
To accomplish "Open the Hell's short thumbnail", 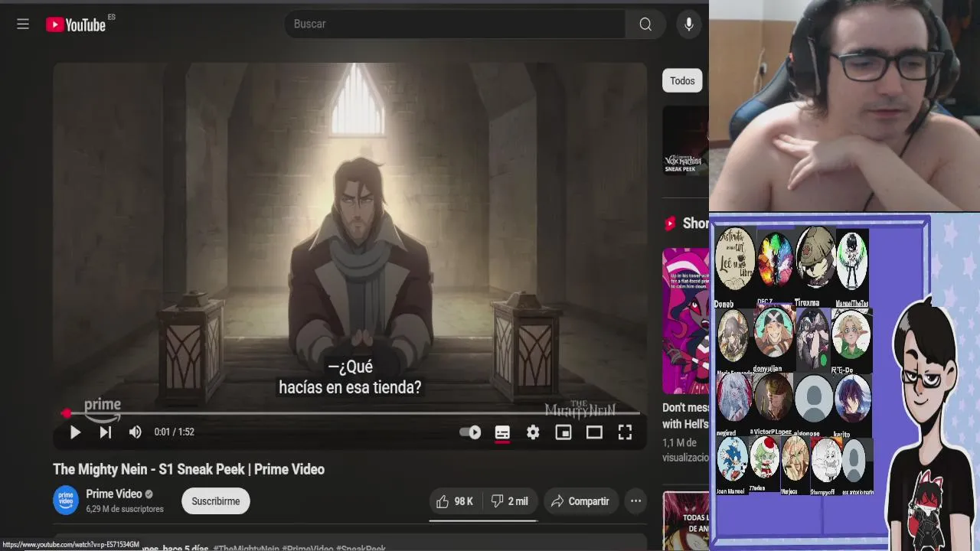I will click(x=685, y=320).
